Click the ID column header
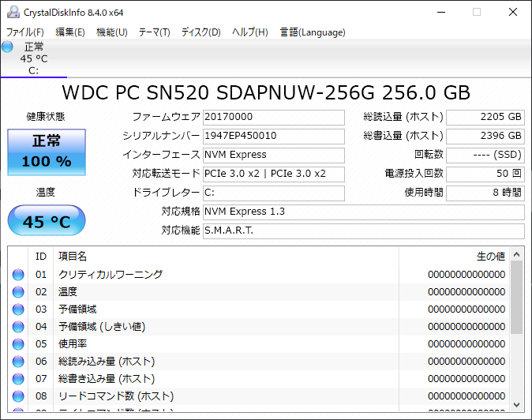Viewport: 532px width, 420px height. coord(41,257)
